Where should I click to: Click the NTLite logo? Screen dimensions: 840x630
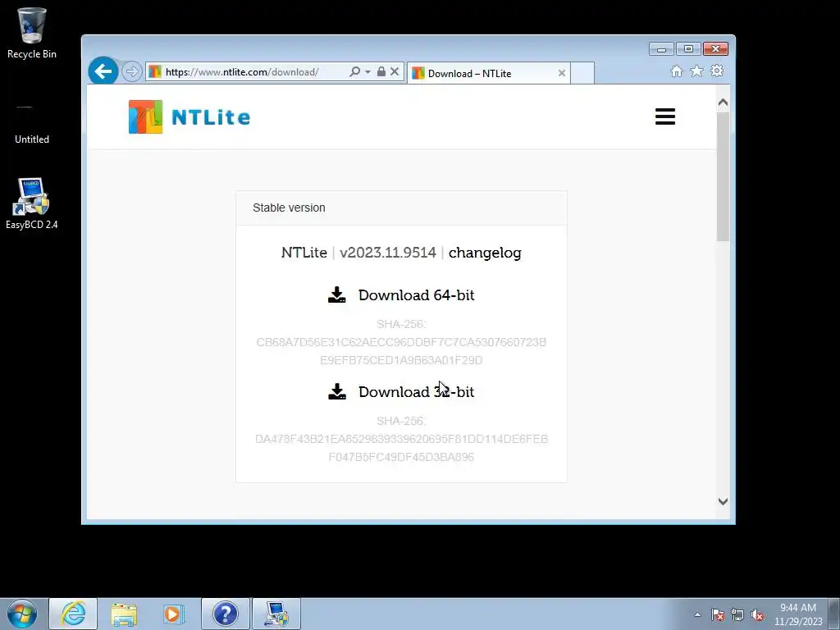point(189,116)
